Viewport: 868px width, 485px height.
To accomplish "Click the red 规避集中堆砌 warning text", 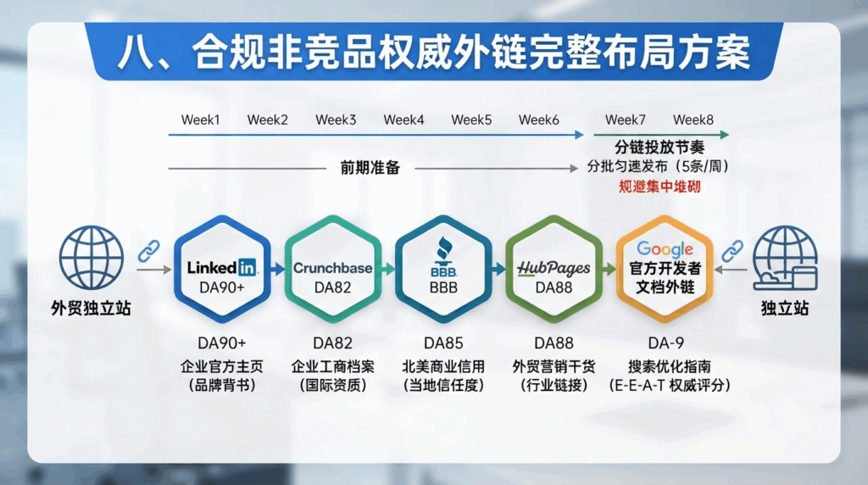I will click(659, 186).
